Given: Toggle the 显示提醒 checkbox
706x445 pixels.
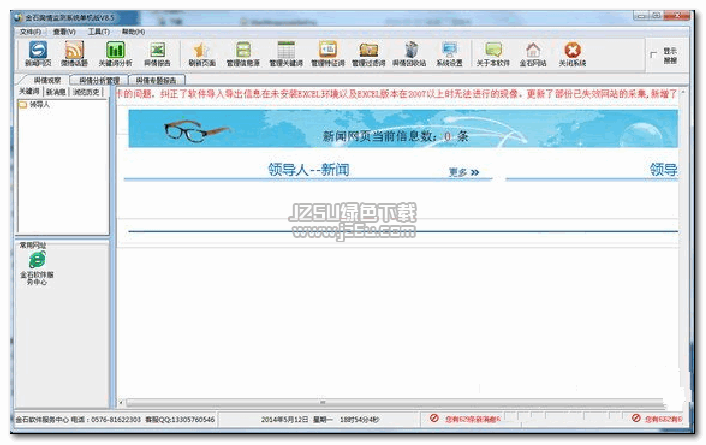Looking at the screenshot, I should [x=653, y=54].
